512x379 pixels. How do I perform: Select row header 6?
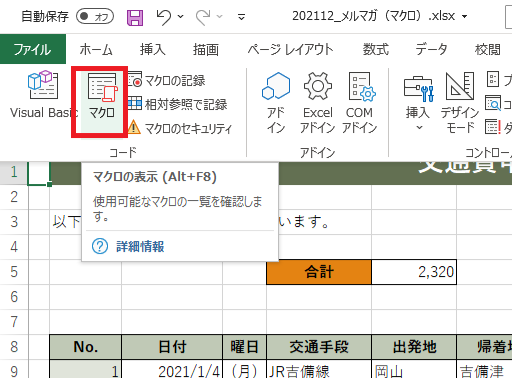click(x=14, y=297)
